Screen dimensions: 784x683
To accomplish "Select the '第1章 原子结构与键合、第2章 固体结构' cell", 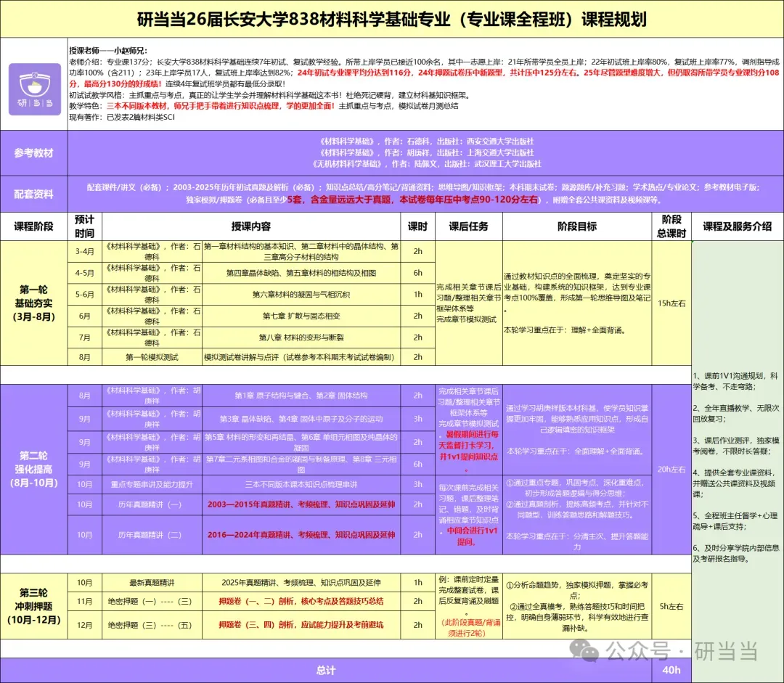I will 301,396.
